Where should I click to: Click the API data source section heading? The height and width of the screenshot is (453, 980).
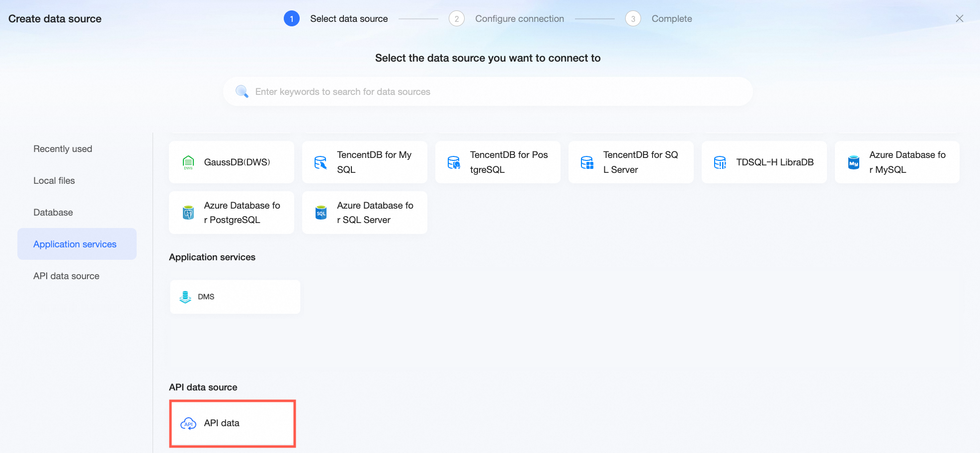click(x=203, y=387)
